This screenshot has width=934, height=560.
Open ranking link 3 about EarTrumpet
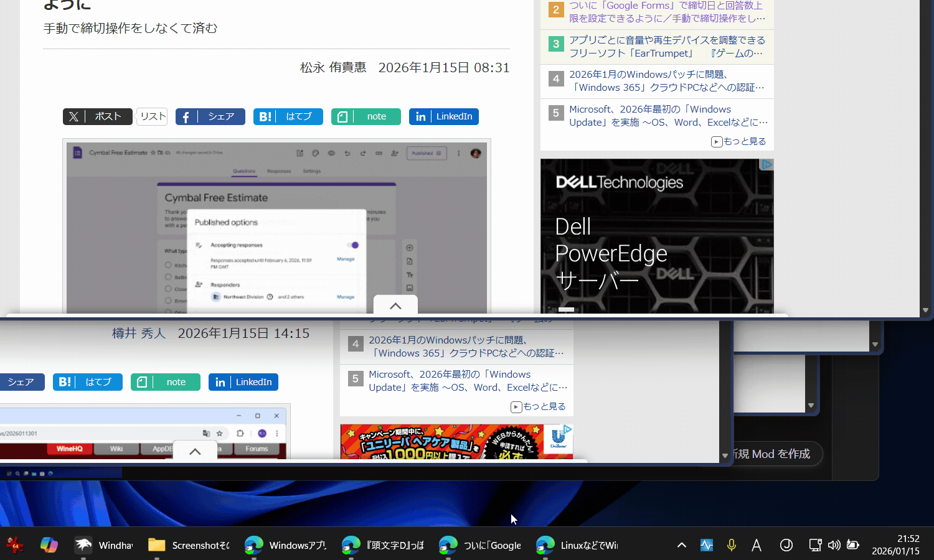pos(667,47)
